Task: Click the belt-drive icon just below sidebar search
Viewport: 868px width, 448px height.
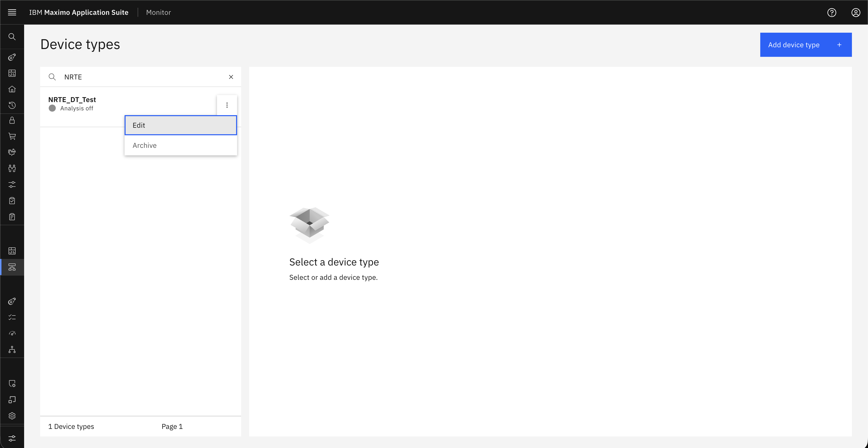Action: pos(12,57)
